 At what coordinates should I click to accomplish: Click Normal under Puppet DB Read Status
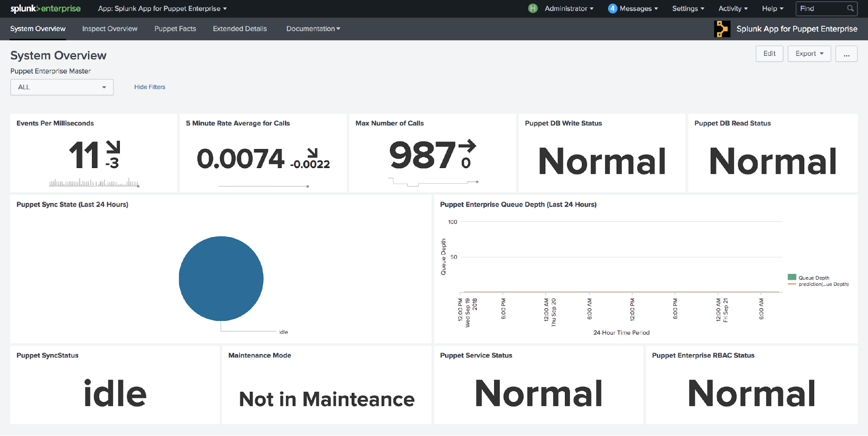[x=772, y=161]
